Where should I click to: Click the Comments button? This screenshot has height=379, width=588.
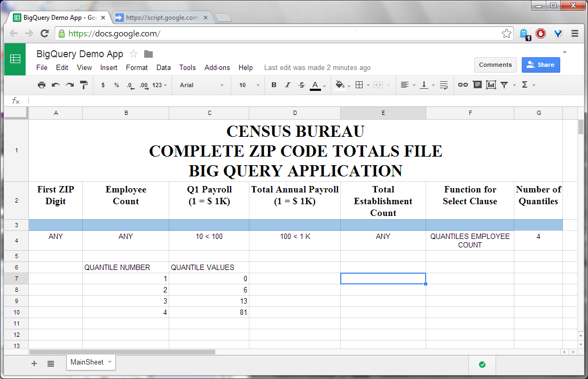coord(496,65)
